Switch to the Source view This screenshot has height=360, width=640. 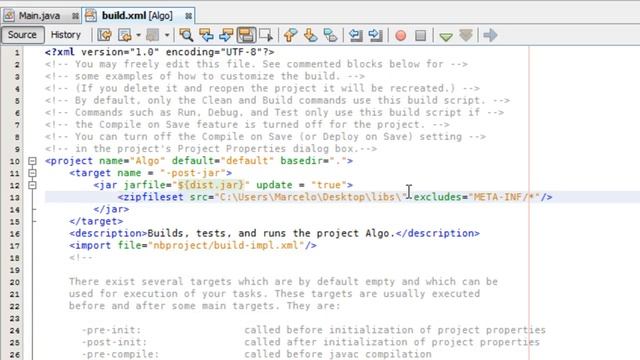pos(22,35)
